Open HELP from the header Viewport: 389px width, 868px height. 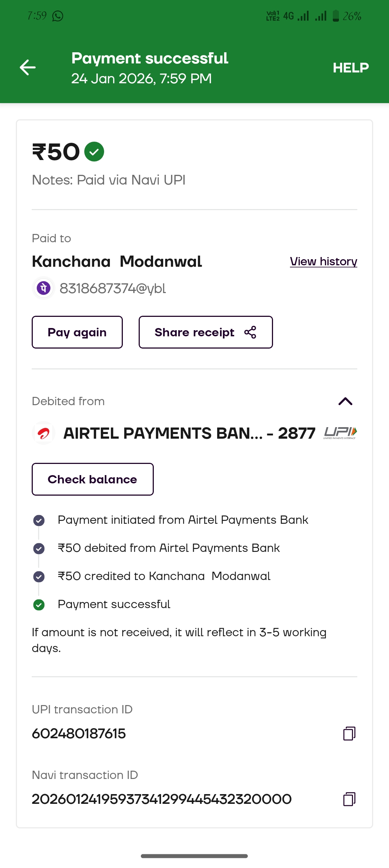click(350, 68)
